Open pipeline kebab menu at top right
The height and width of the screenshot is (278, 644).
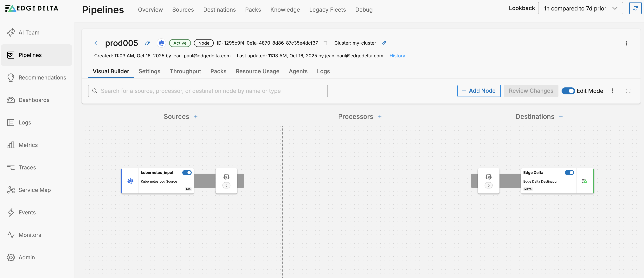coord(626,43)
